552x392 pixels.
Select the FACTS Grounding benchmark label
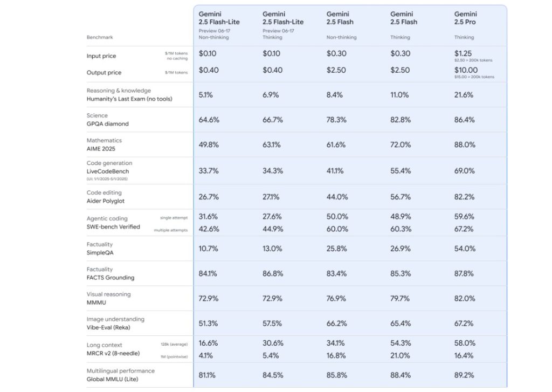click(x=111, y=278)
